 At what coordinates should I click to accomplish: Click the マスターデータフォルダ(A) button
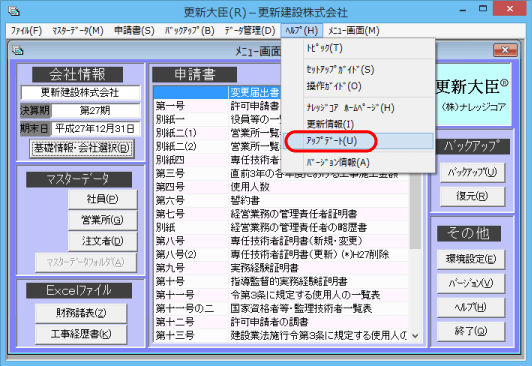(86, 262)
